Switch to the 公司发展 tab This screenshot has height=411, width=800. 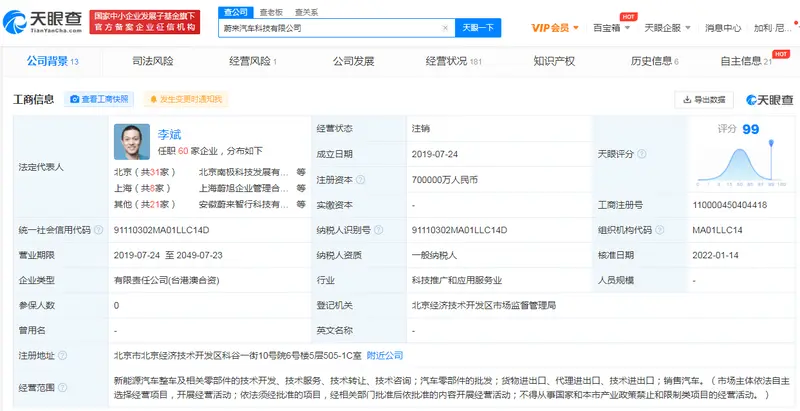(354, 62)
